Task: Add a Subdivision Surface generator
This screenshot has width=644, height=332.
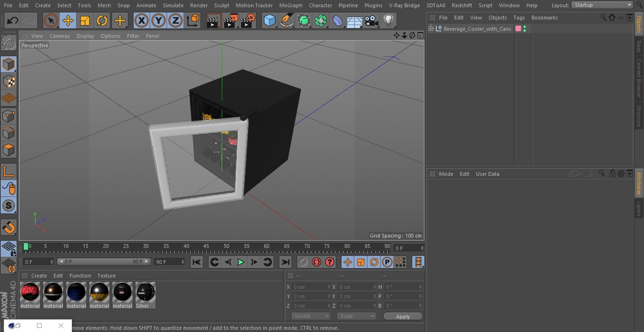Action: 304,21
